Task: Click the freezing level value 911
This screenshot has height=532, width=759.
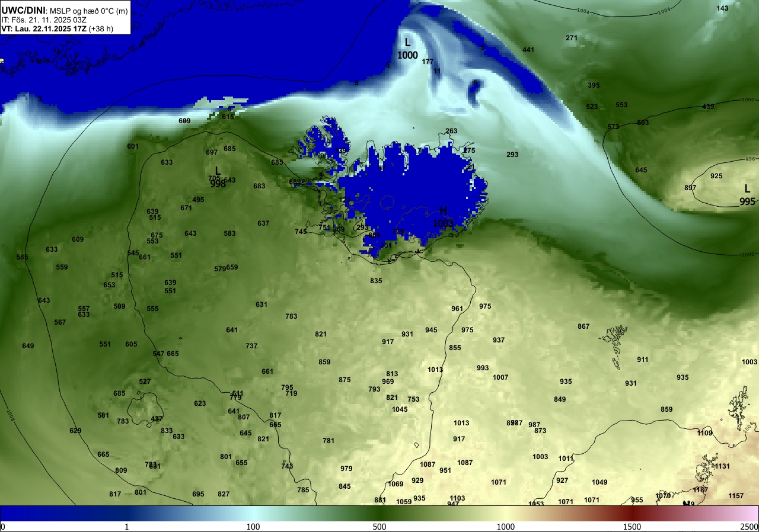Action: pos(643,360)
